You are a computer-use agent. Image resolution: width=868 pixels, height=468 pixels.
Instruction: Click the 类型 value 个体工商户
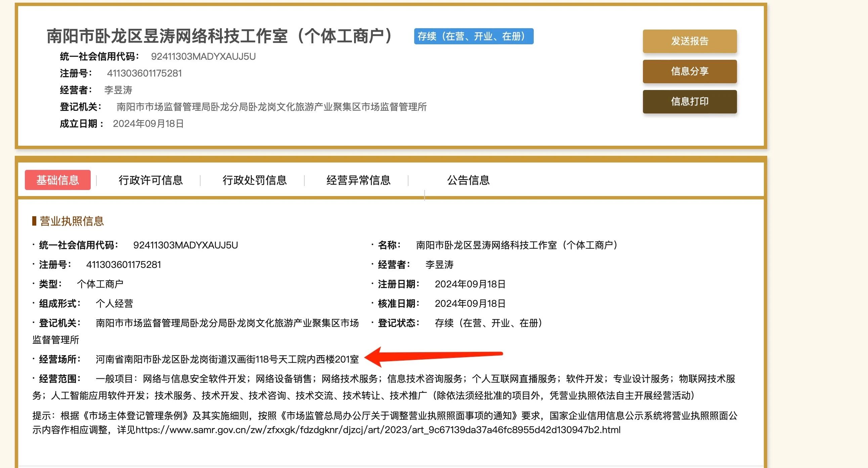100,284
